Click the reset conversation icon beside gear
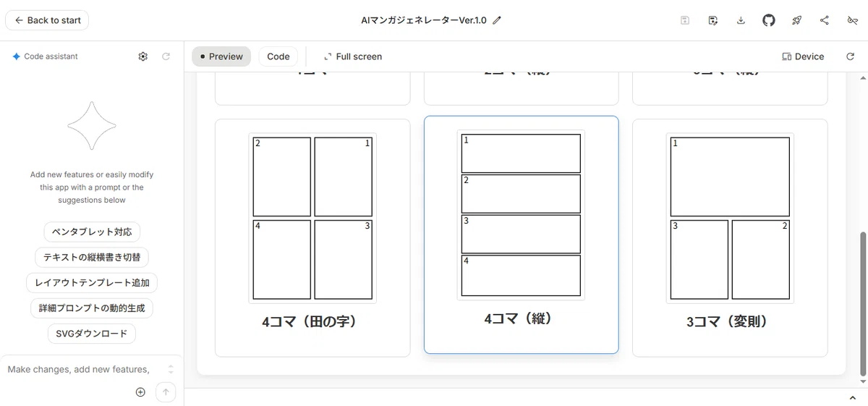868x406 pixels. coord(166,56)
